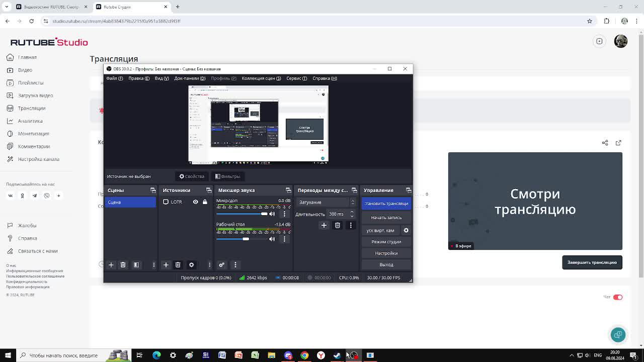Add a new source in Sources panel
The image size is (644, 362).
point(166,265)
